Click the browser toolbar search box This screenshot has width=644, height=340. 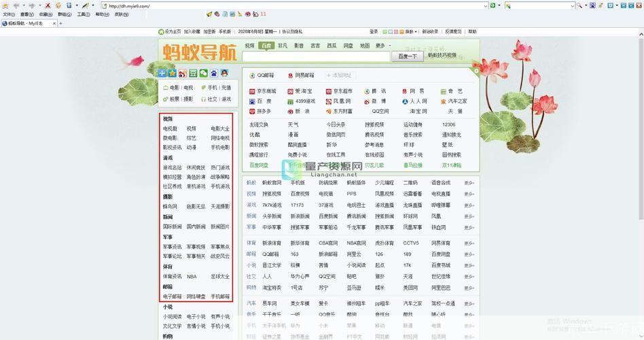click(x=539, y=5)
